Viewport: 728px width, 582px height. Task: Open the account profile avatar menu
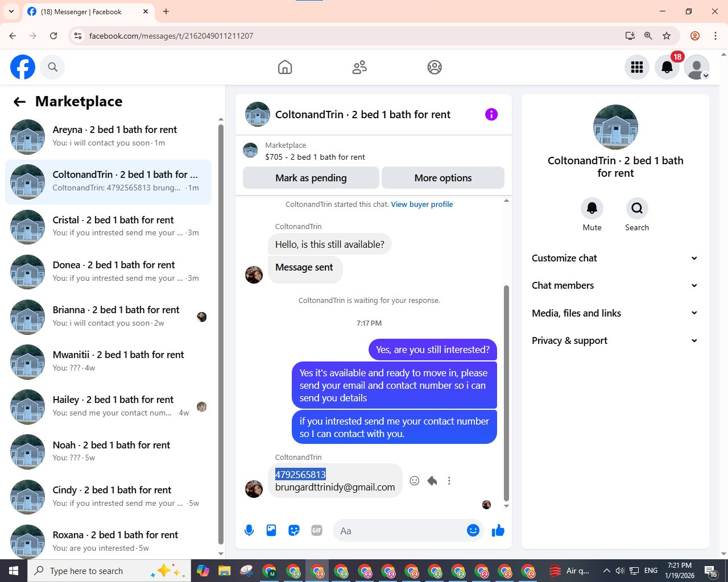[x=697, y=67]
